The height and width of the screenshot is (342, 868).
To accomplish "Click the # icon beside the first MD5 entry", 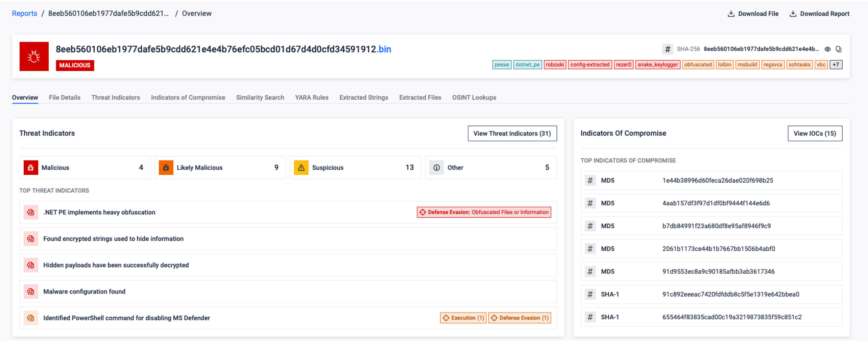I will [590, 180].
